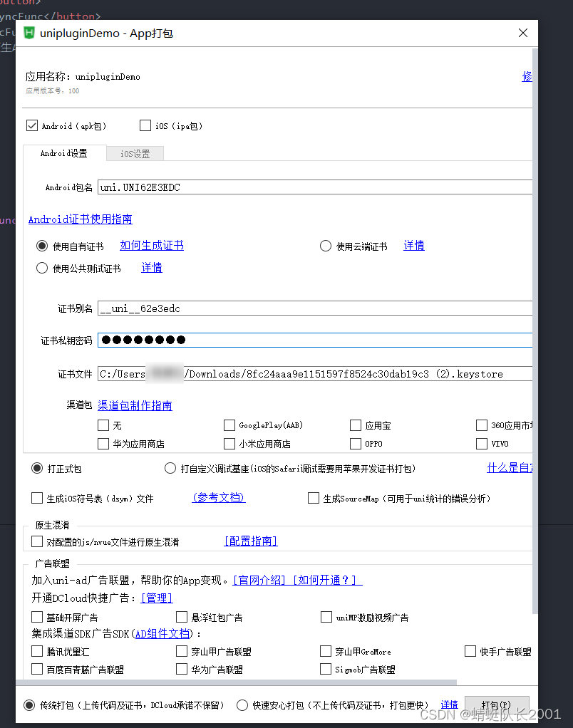
Task: Check the 生成SourceMap checkbox
Action: (x=314, y=498)
